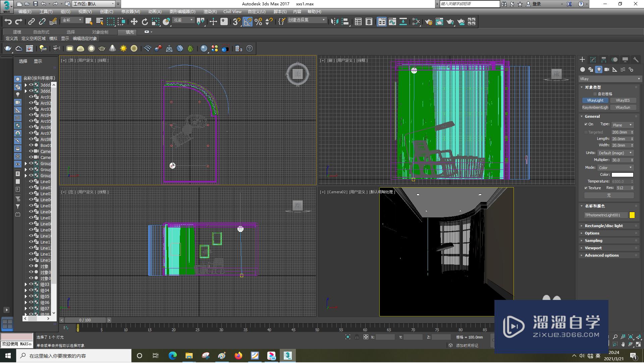
Task: Open the 渲染(R) menu
Action: tap(210, 11)
